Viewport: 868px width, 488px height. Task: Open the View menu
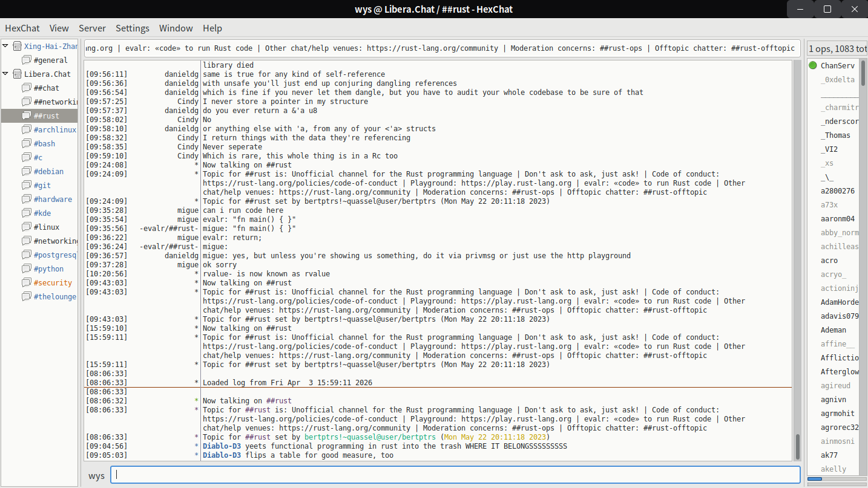click(x=59, y=28)
